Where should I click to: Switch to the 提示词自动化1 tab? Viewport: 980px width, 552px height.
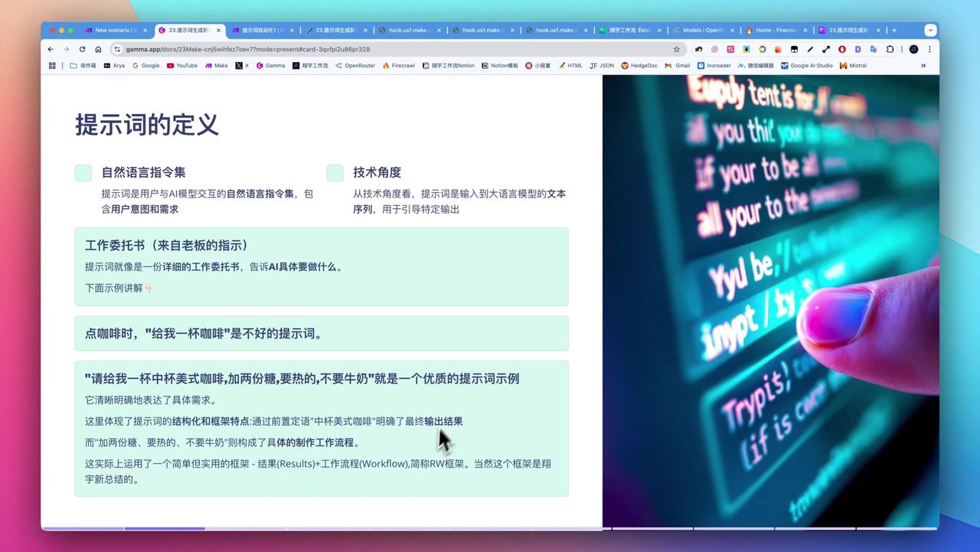[x=256, y=30]
